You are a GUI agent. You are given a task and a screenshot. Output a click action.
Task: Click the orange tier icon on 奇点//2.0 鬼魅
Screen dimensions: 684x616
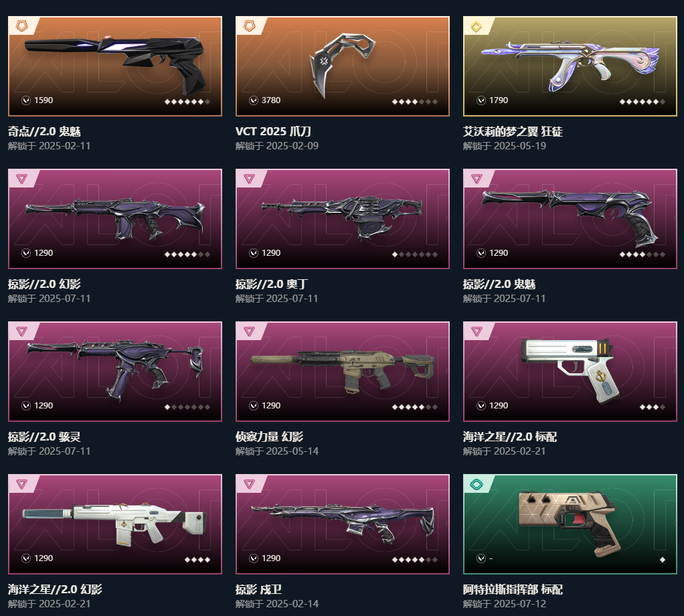[22, 26]
